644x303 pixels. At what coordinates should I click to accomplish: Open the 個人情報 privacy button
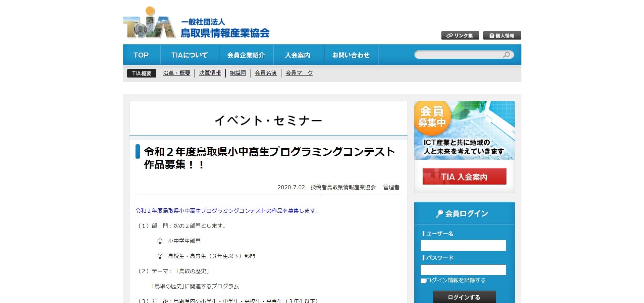point(502,36)
